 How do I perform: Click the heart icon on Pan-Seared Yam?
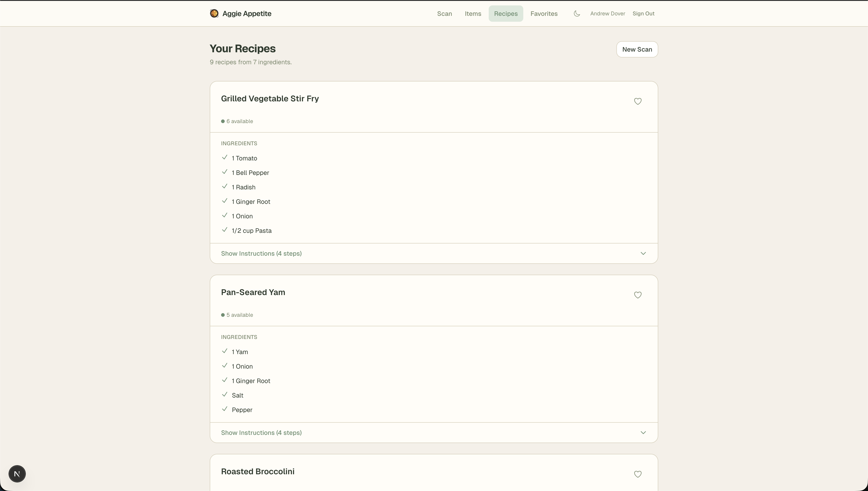[x=637, y=295]
